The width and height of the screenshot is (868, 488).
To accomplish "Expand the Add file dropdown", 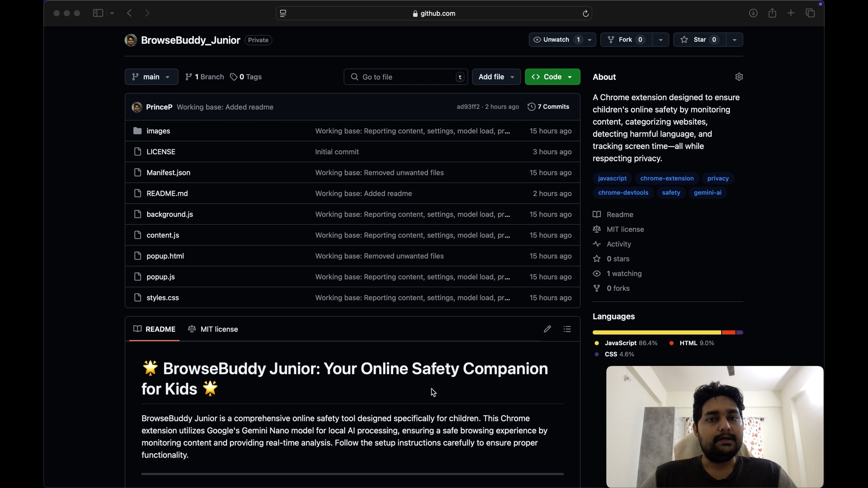I will [496, 77].
